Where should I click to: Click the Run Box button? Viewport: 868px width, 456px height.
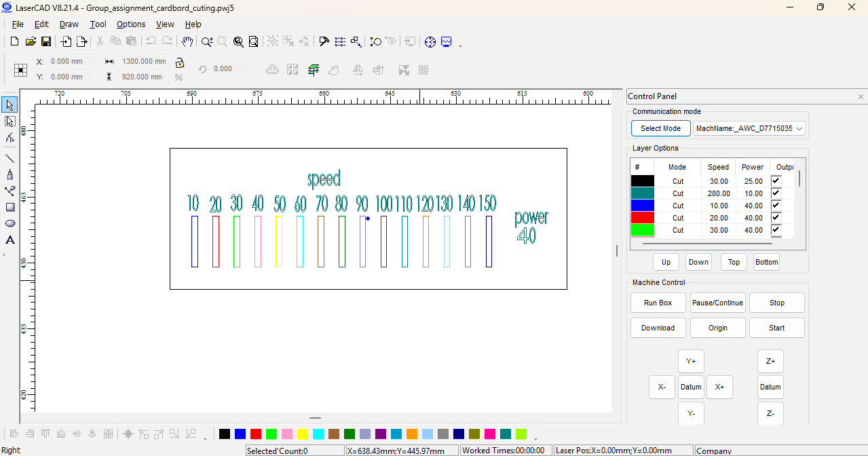click(658, 303)
